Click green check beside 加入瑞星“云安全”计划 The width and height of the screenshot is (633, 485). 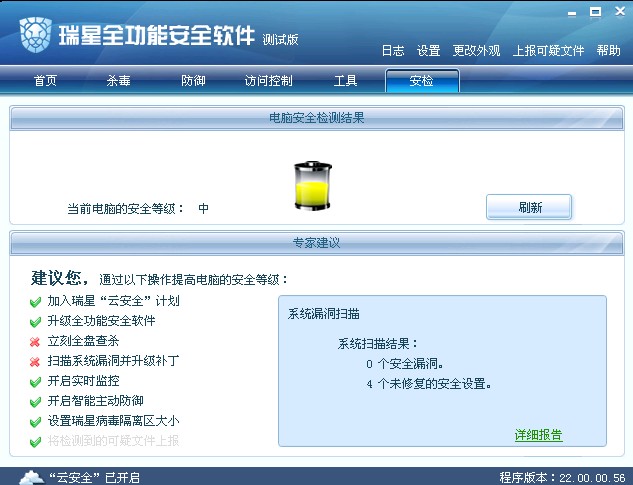[36, 302]
